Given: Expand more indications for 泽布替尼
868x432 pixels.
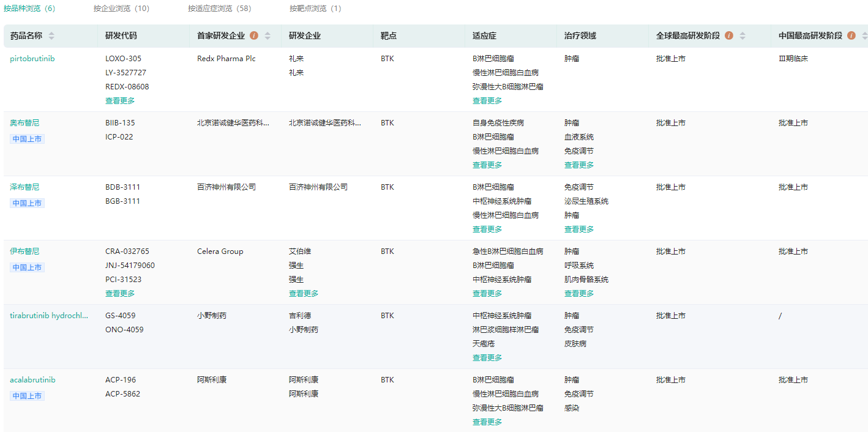Looking at the screenshot, I should [487, 229].
